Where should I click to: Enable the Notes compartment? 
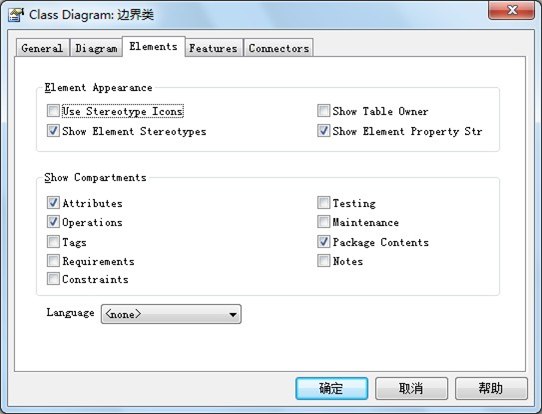324,261
